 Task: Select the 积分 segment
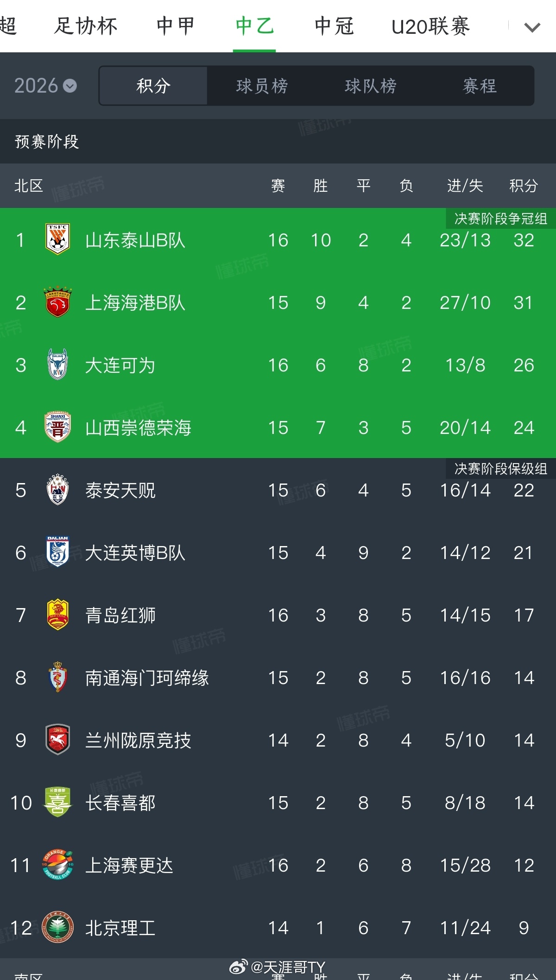[x=153, y=86]
